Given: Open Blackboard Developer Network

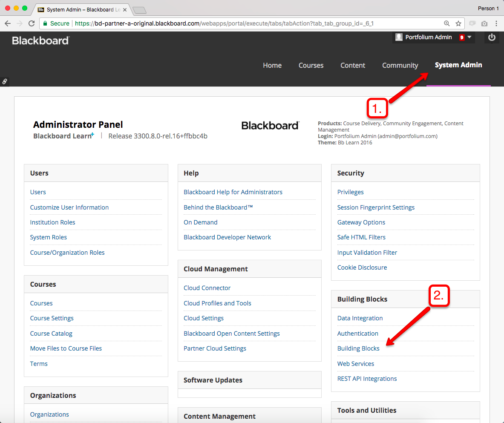Looking at the screenshot, I should tap(227, 237).
